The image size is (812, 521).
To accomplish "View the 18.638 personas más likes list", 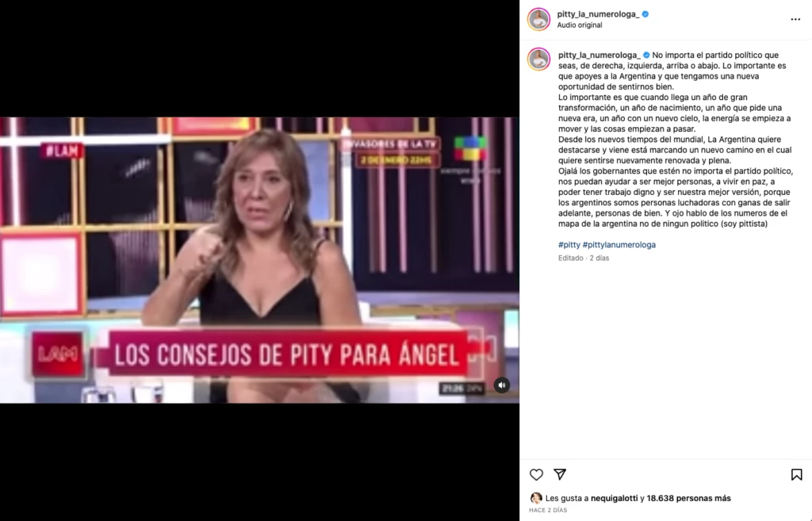I will click(689, 498).
